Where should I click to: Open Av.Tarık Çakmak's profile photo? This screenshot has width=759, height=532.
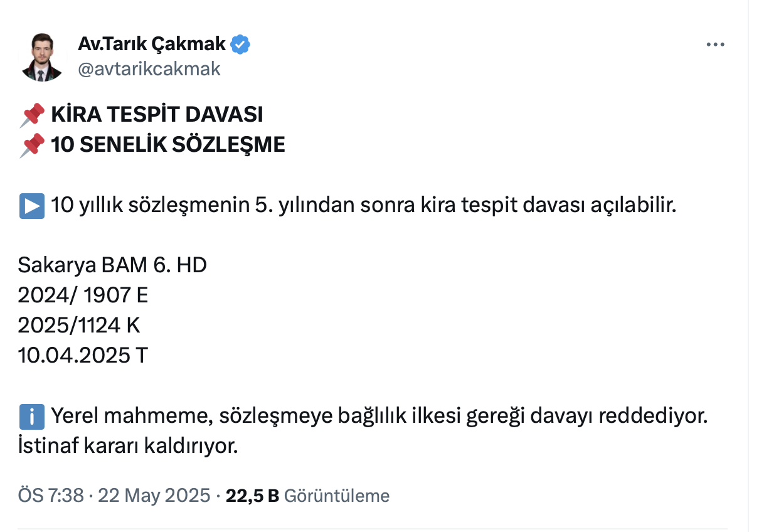[x=42, y=56]
